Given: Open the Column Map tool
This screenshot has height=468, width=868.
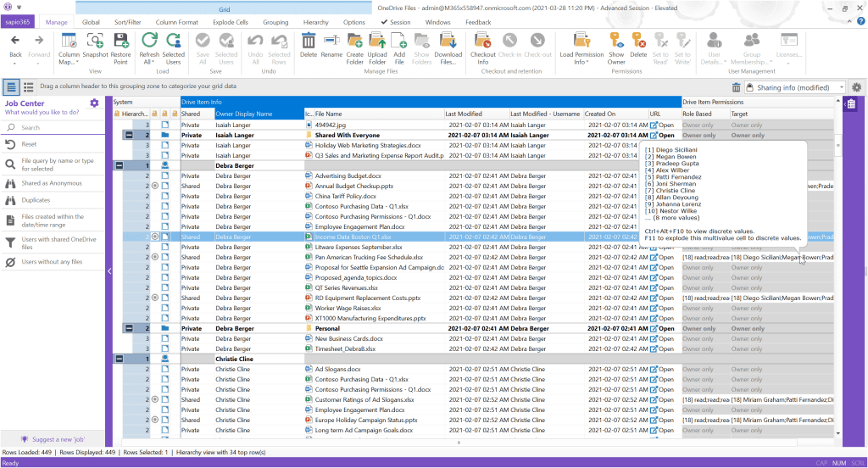Looking at the screenshot, I should (x=69, y=48).
